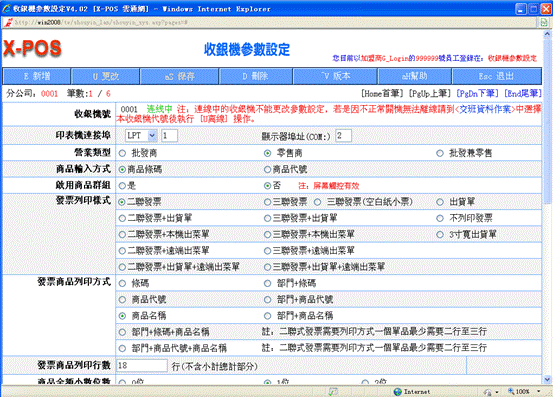Click the 刪除 menu button
This screenshot has height=397, width=553.
point(255,76)
